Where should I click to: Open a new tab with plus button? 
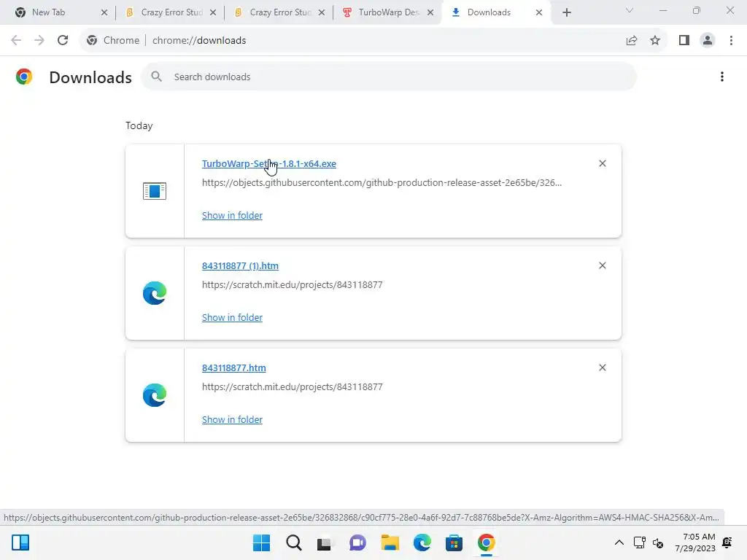pyautogui.click(x=566, y=12)
